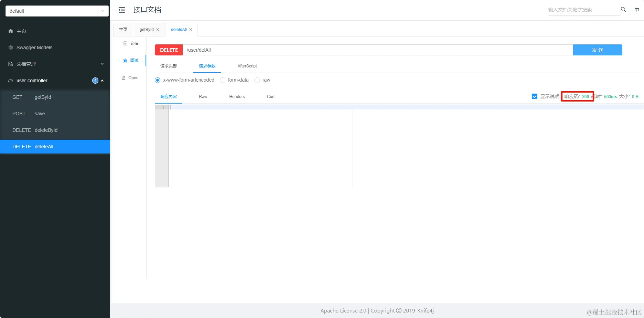Click the Swagger Models cube icon
644x318 pixels.
click(x=11, y=47)
